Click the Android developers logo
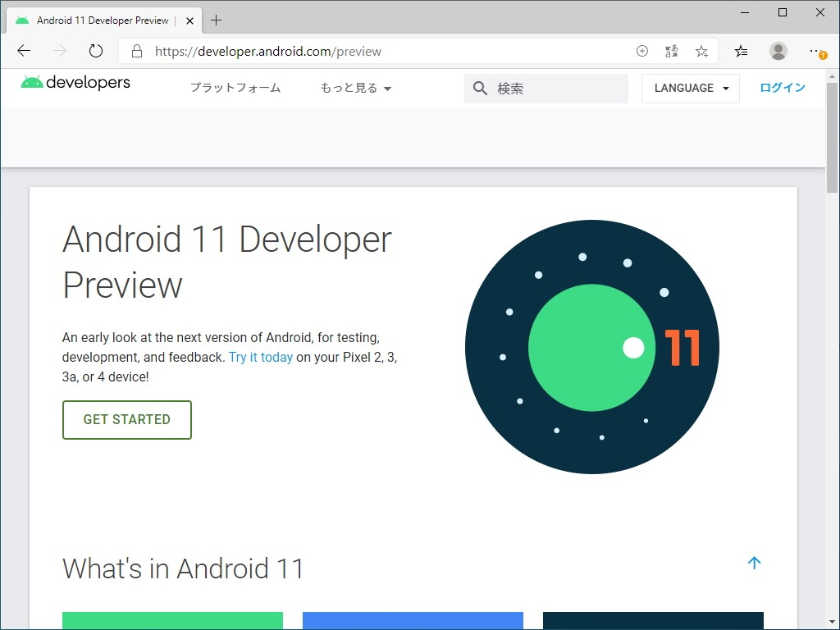The width and height of the screenshot is (840, 630). tap(74, 82)
